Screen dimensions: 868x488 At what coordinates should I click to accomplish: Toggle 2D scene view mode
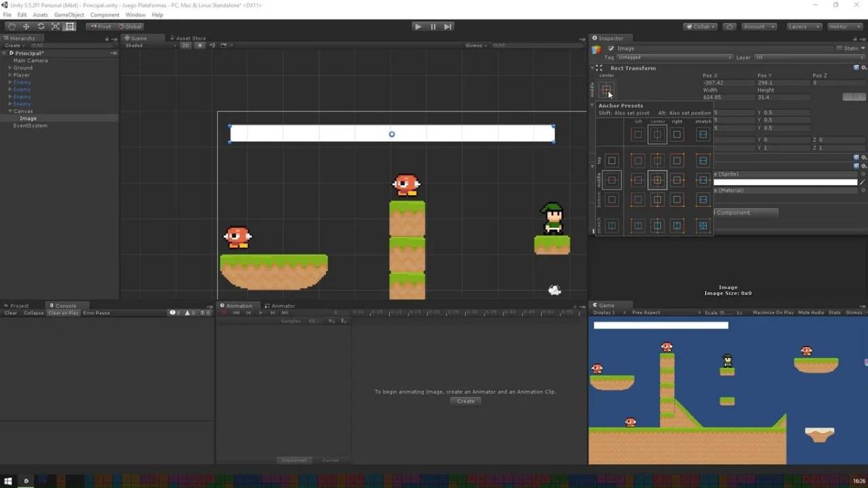pyautogui.click(x=185, y=46)
